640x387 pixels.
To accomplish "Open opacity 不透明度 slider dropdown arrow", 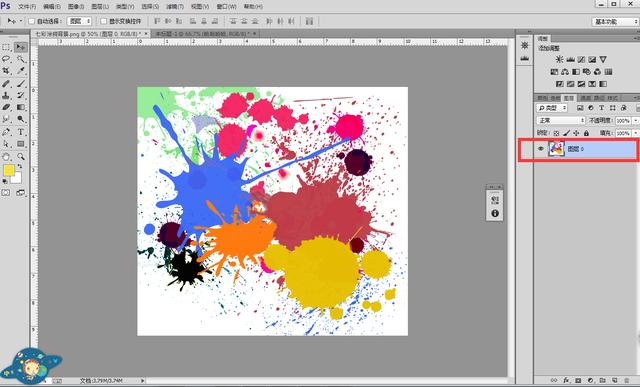I will point(636,120).
